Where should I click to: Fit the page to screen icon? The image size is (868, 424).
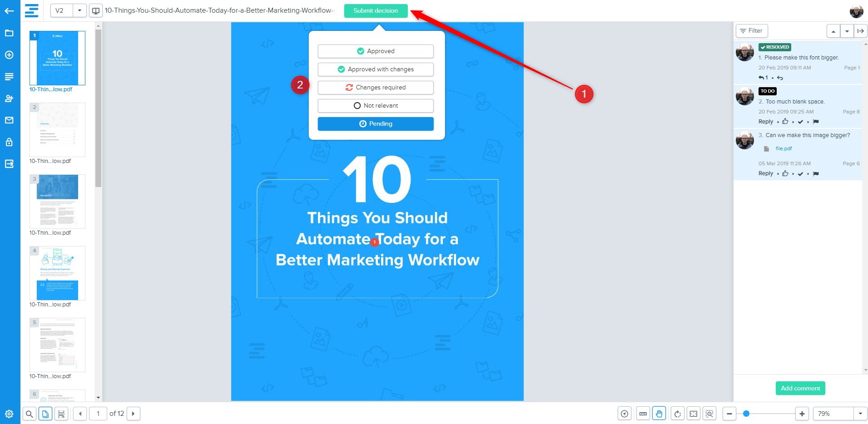pos(693,414)
